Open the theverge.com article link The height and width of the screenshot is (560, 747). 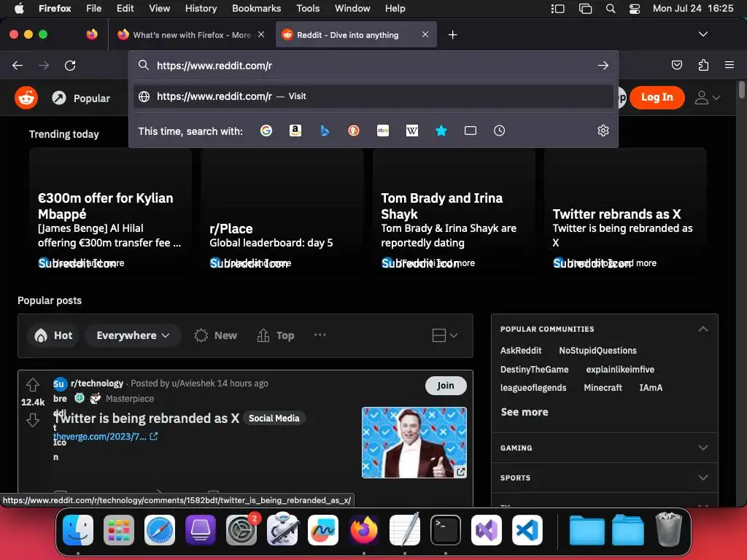(x=105, y=436)
